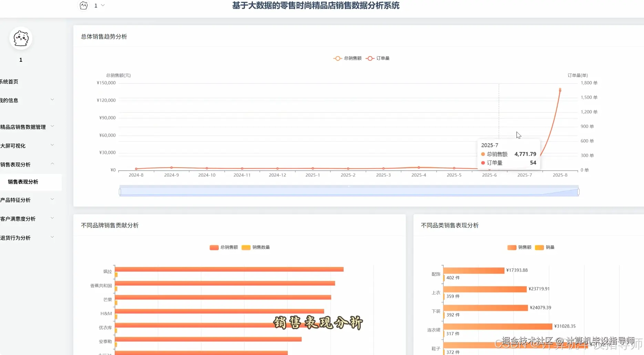644x355 pixels.
Task: Toggle 总销售额 series in trend legend
Action: [347, 58]
